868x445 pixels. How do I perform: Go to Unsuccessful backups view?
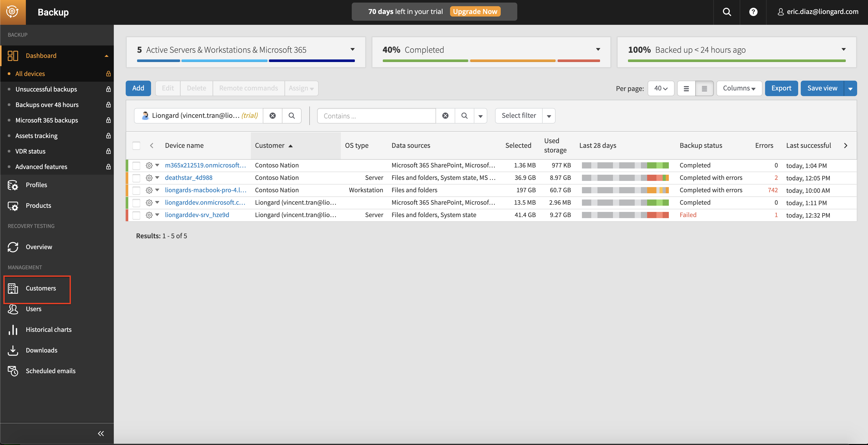point(46,89)
